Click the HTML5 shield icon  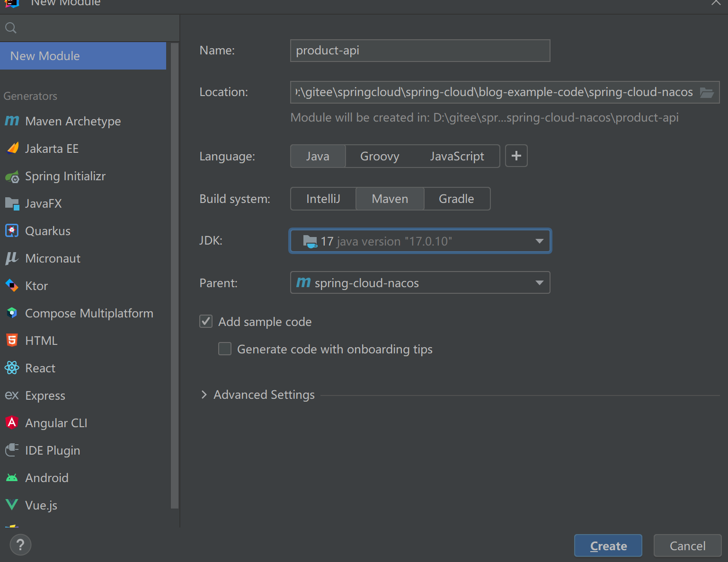pyautogui.click(x=12, y=340)
